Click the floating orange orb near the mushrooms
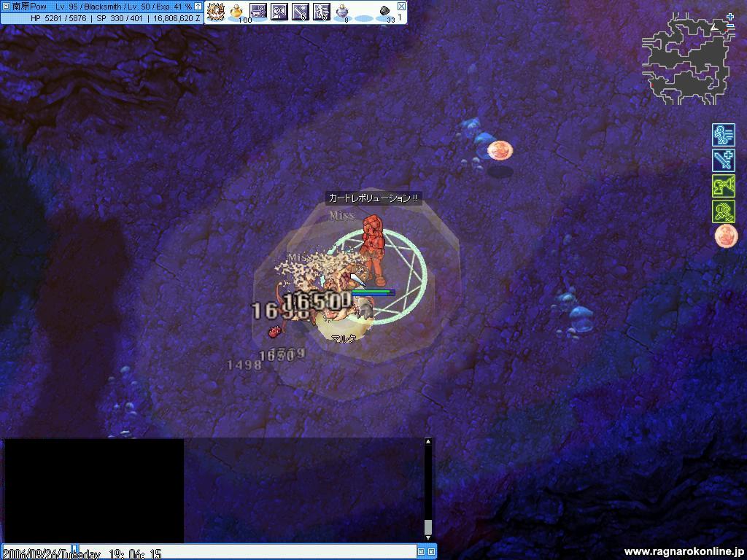 tap(500, 150)
